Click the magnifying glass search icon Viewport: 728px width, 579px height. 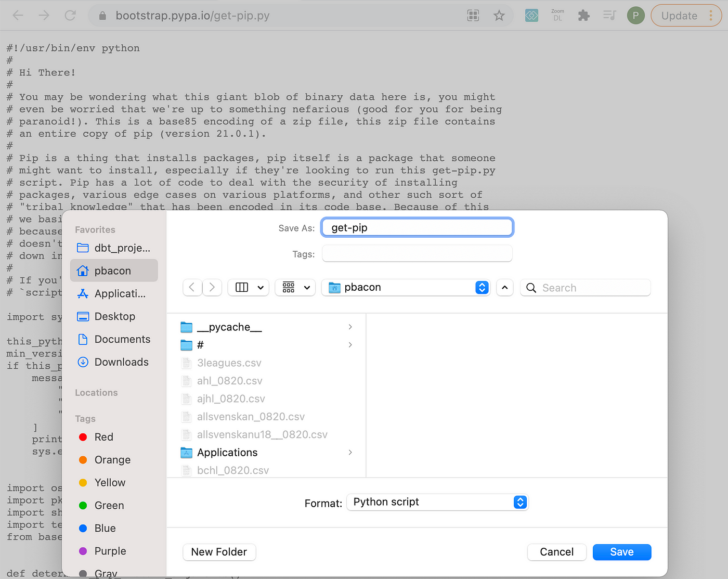click(x=531, y=288)
